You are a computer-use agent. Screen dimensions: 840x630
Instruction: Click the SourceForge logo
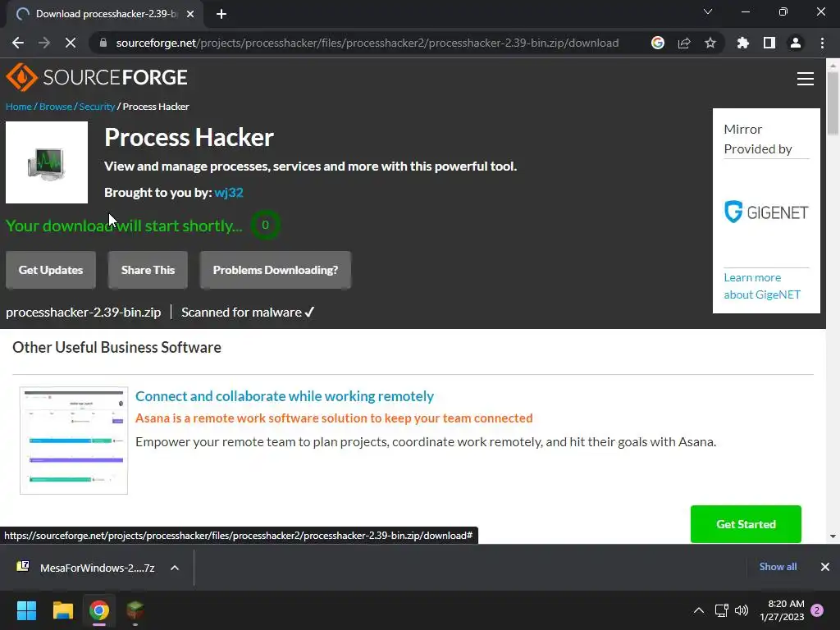pos(97,77)
